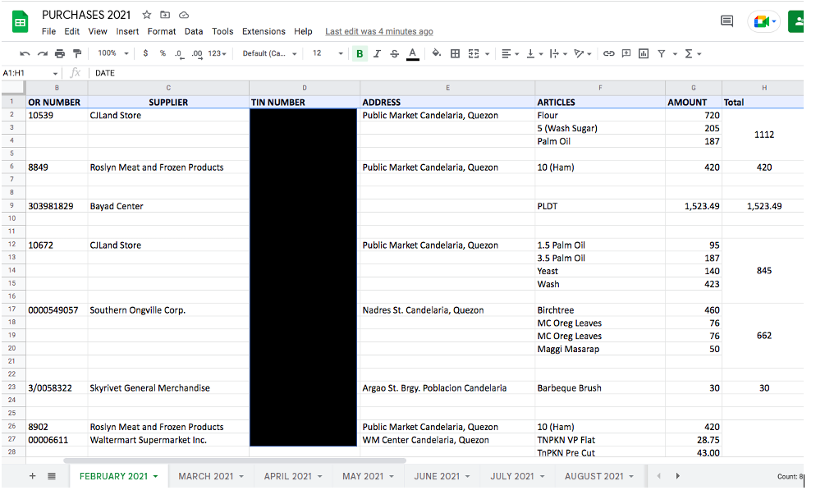Select the Paint format tool

tap(77, 53)
